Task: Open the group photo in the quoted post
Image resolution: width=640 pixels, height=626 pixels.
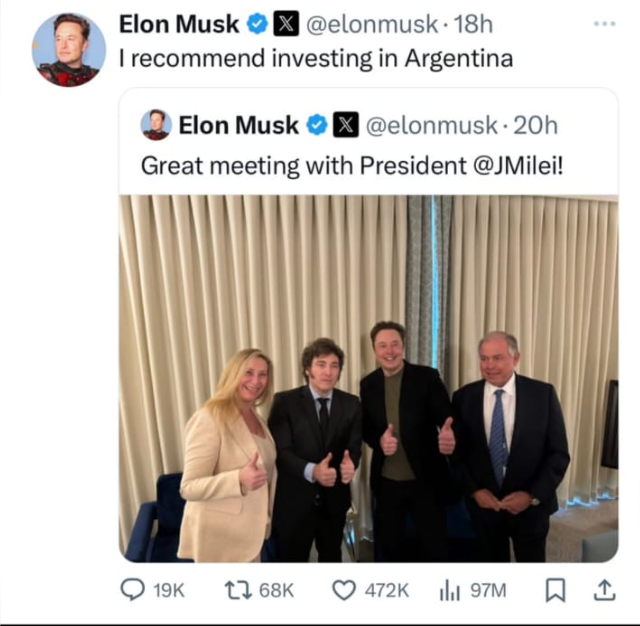Action: (x=369, y=378)
